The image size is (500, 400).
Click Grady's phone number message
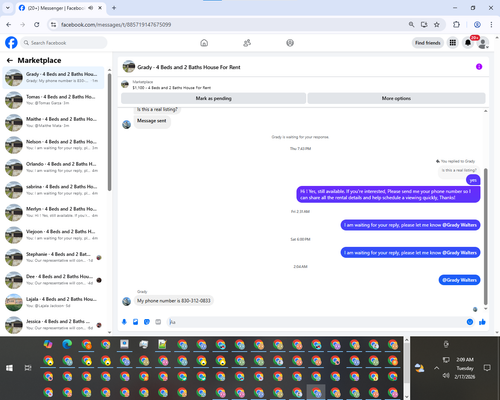click(174, 301)
